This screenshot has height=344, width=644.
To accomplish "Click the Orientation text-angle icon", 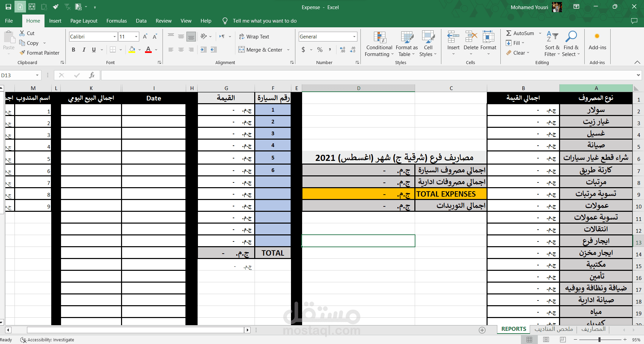I will point(204,36).
